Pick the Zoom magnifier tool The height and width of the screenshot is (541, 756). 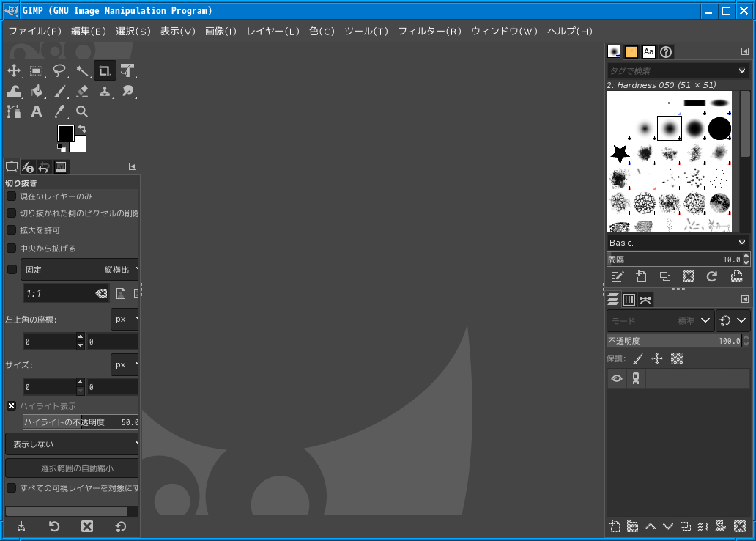[x=82, y=111]
